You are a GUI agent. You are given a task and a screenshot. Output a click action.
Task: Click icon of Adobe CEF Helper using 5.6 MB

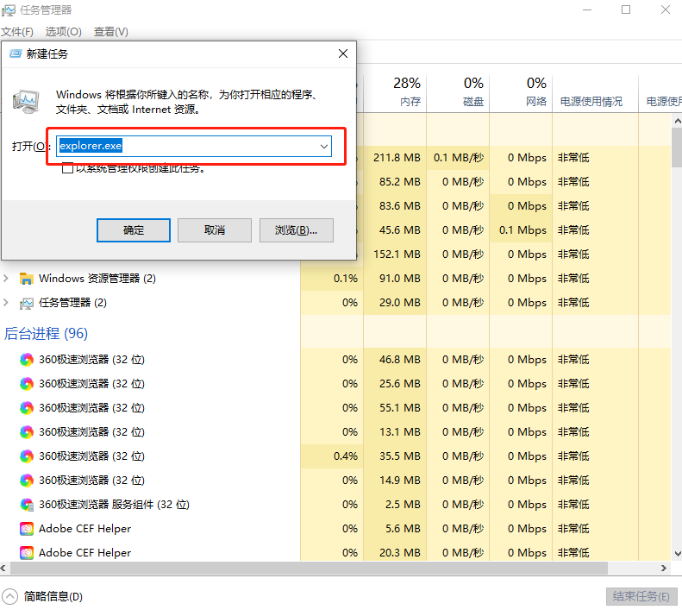pyautogui.click(x=27, y=529)
